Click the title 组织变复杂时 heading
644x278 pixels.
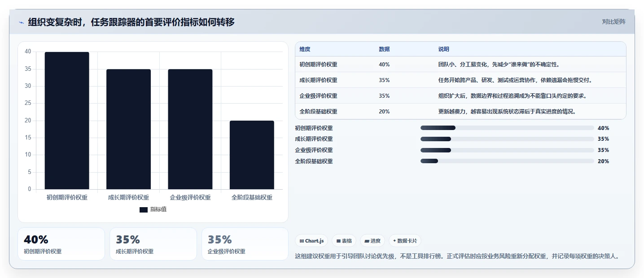131,22
